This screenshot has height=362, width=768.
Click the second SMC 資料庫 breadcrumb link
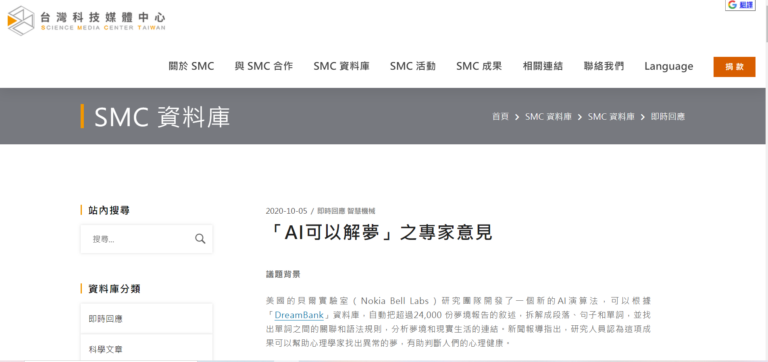pos(611,117)
